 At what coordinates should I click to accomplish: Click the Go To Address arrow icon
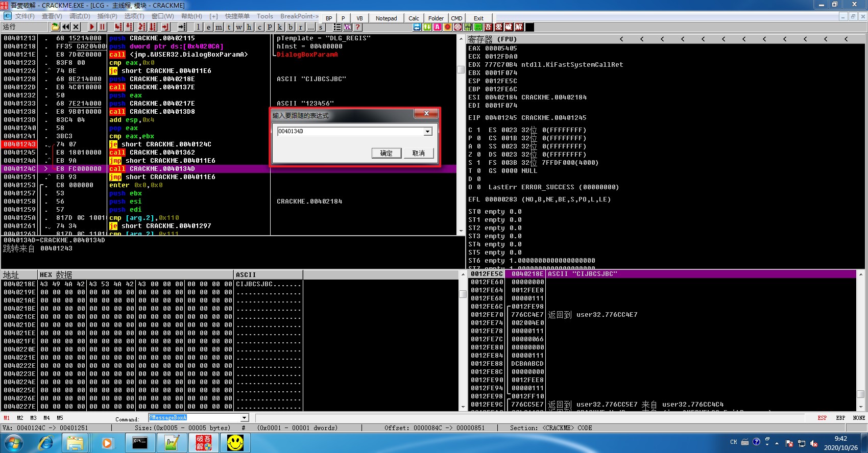(182, 27)
